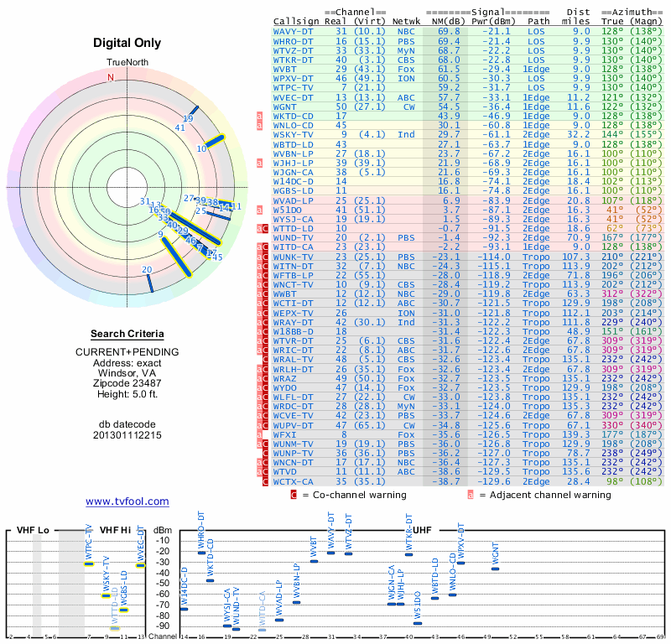Click the Windsor, VA address text
Image resolution: width=671 pixels, height=644 pixels.
tap(127, 373)
